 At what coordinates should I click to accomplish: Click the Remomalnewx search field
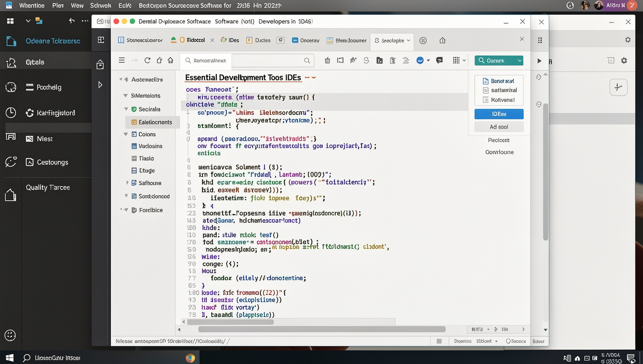click(247, 61)
